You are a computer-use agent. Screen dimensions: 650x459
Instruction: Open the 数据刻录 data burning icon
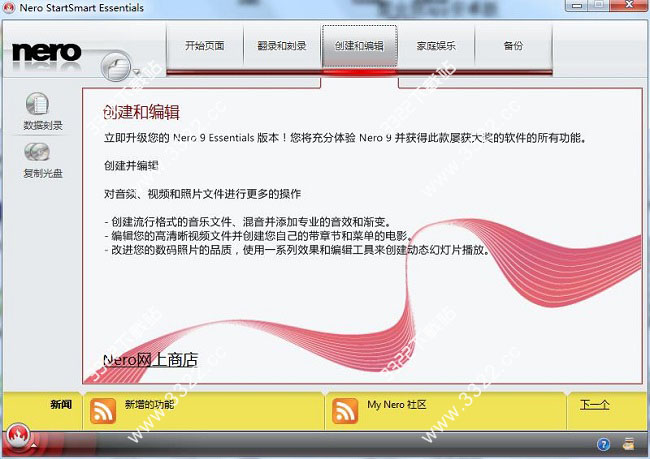[38, 104]
